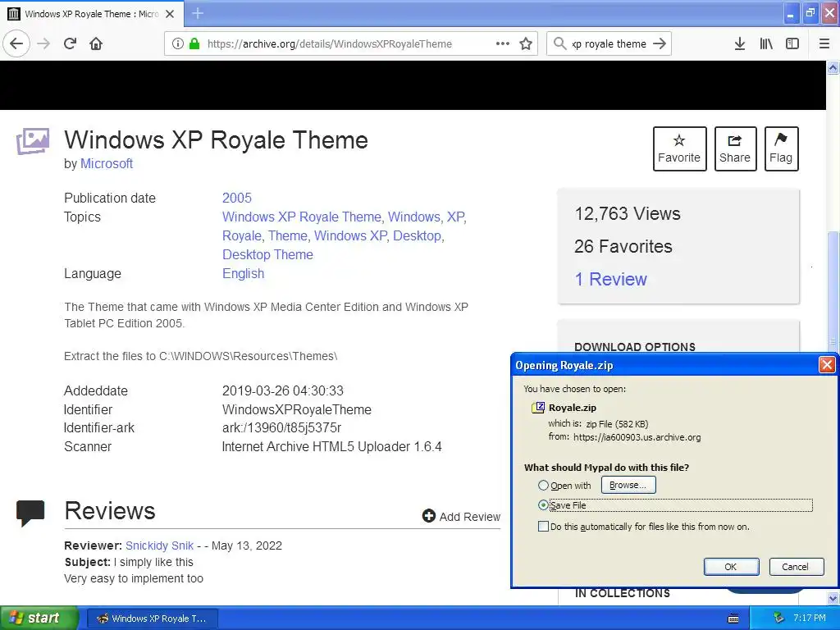Click the image media type icon

[x=33, y=141]
